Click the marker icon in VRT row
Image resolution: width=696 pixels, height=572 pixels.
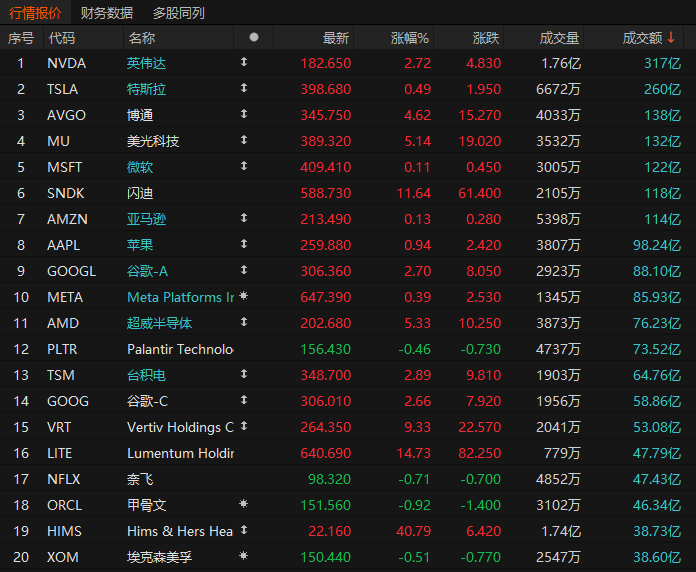click(244, 426)
